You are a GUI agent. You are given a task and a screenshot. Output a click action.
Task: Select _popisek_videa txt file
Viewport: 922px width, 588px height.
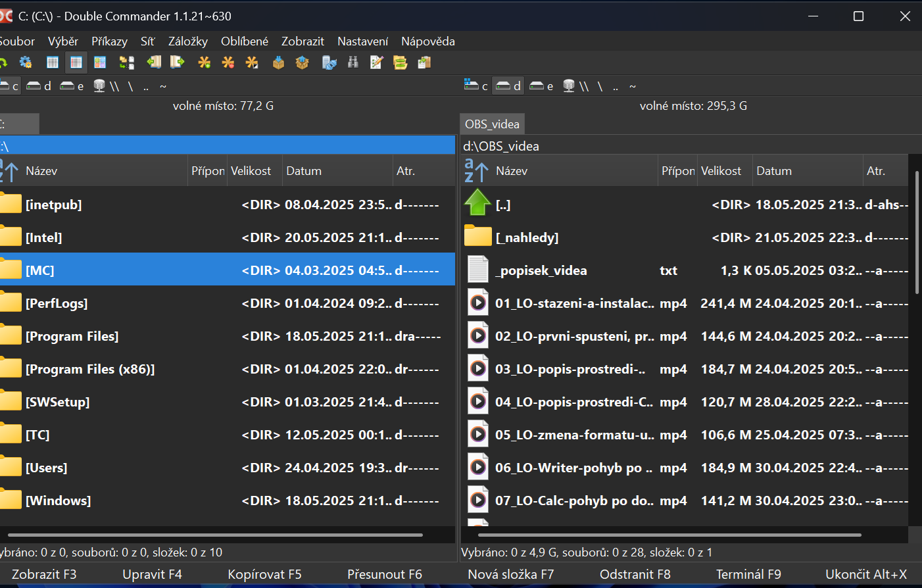[x=685, y=270]
